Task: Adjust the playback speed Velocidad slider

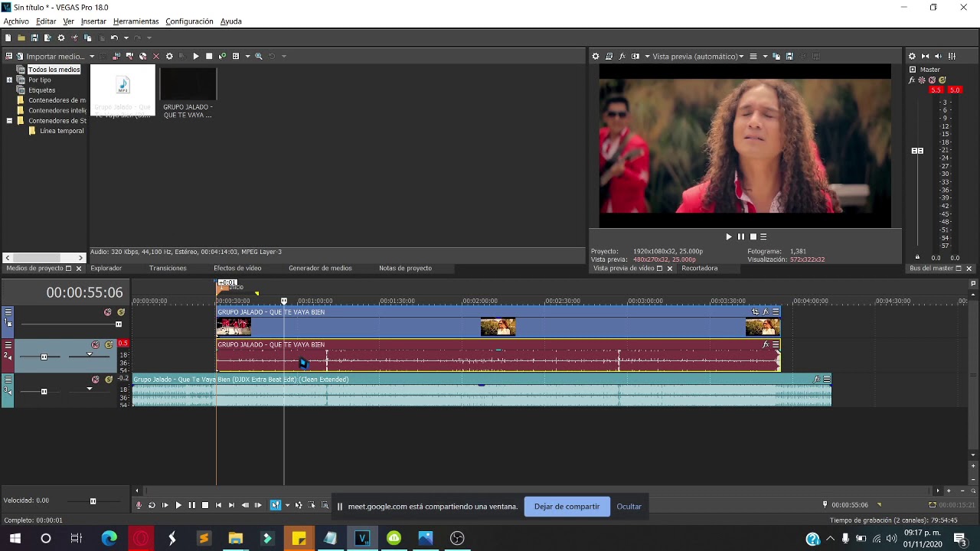Action: [x=93, y=501]
